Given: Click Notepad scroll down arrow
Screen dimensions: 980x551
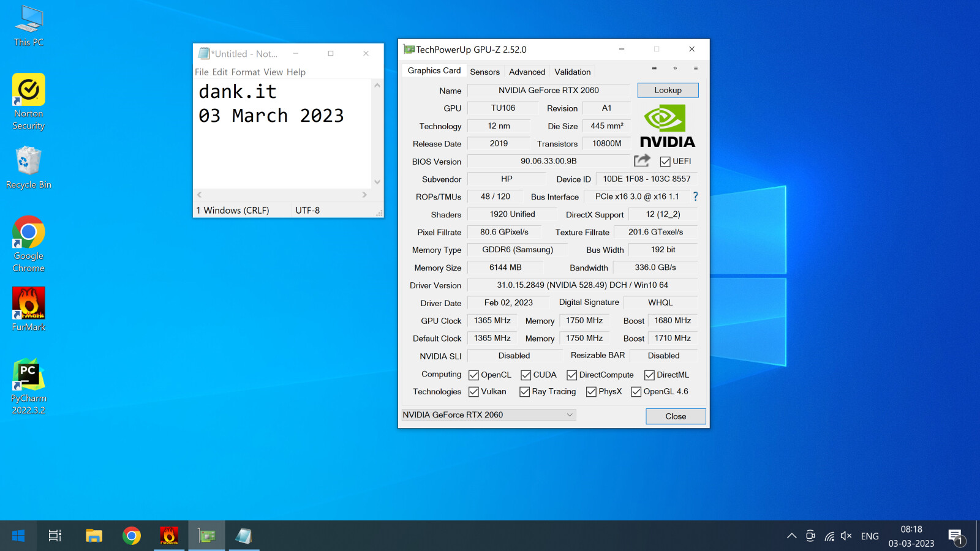Looking at the screenshot, I should coord(377,182).
